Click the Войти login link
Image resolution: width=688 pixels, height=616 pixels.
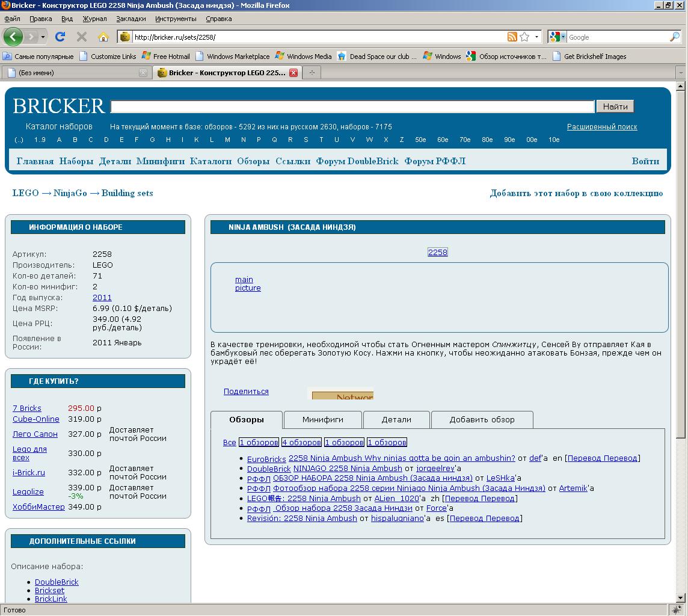(x=645, y=161)
